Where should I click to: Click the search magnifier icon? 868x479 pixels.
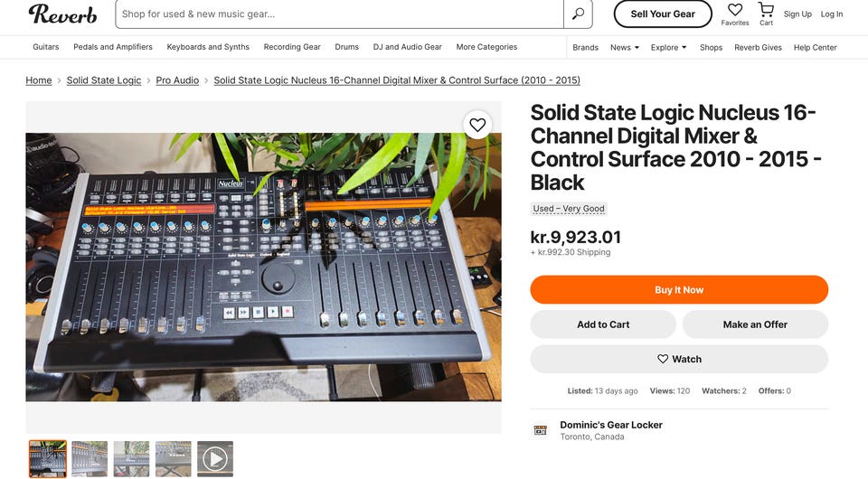click(577, 14)
